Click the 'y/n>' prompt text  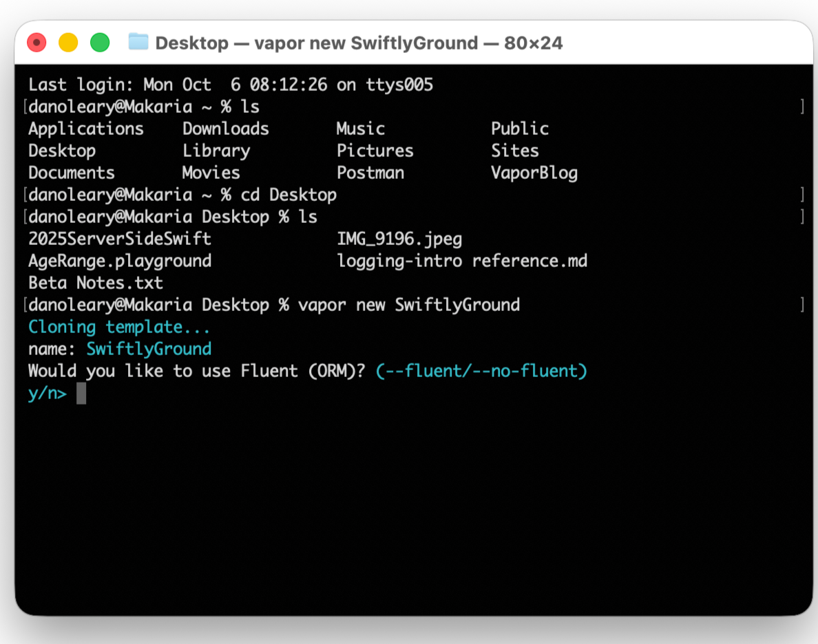(x=48, y=393)
